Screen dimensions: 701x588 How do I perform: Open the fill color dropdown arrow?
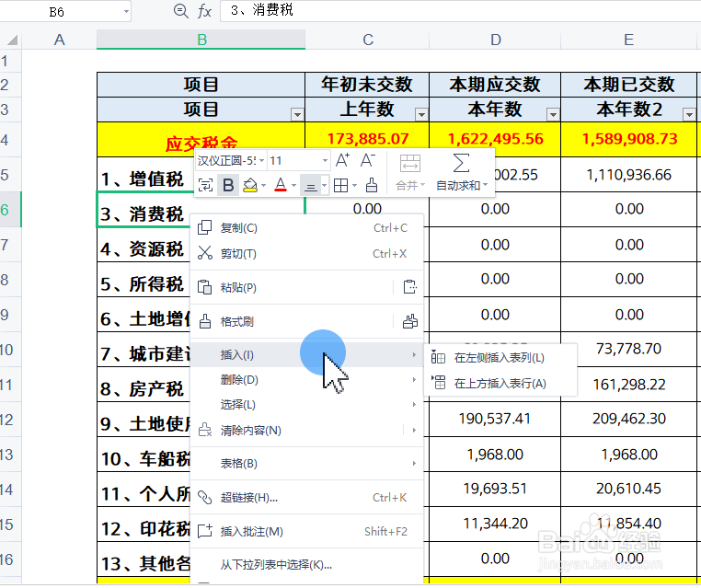tap(264, 185)
